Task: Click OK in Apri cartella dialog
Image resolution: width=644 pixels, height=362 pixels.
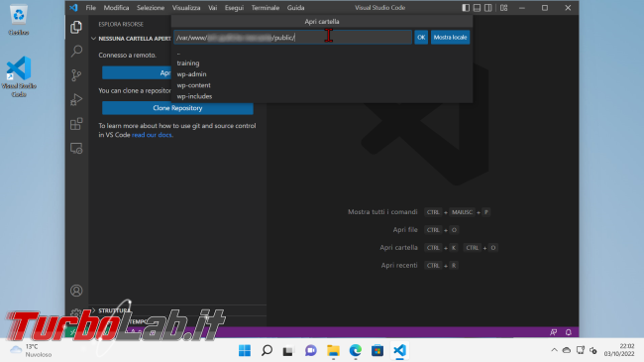Action: 421,38
